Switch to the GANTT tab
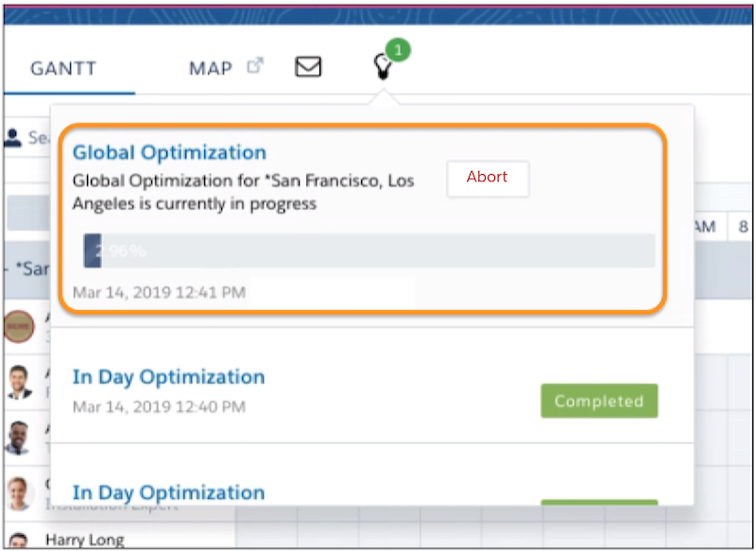Screen dimensions: 756x551 pos(63,69)
